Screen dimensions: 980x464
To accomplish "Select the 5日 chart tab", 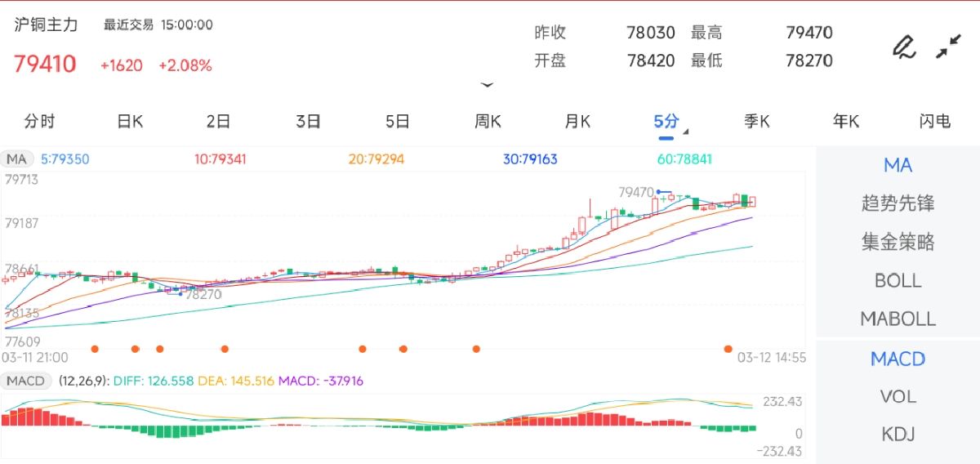I will (398, 122).
